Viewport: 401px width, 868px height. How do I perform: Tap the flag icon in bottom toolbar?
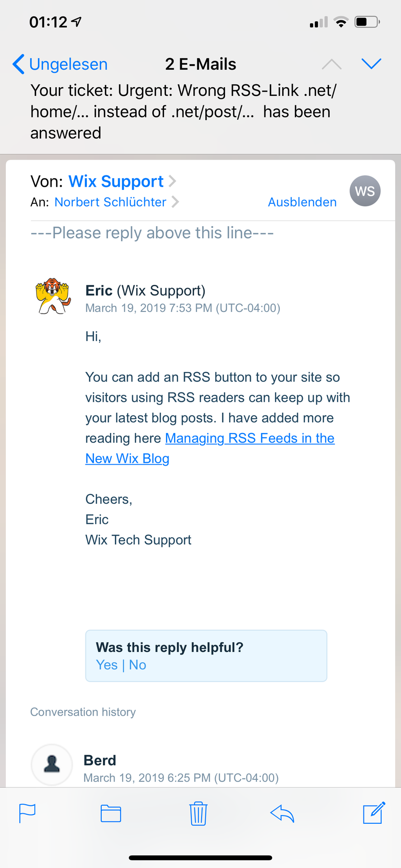tap(27, 813)
